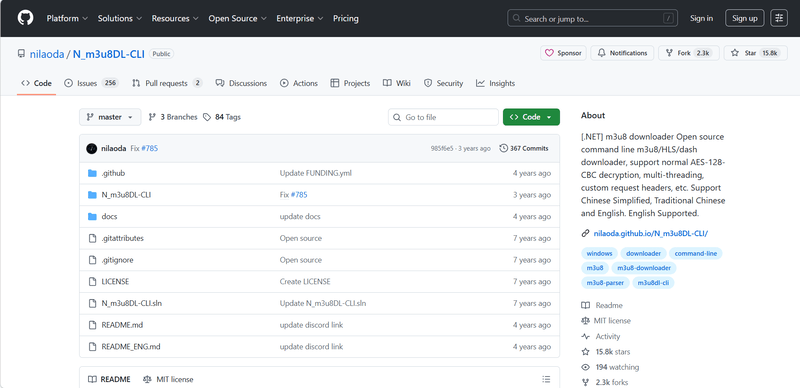Expand the Open Source menu

pyautogui.click(x=237, y=18)
